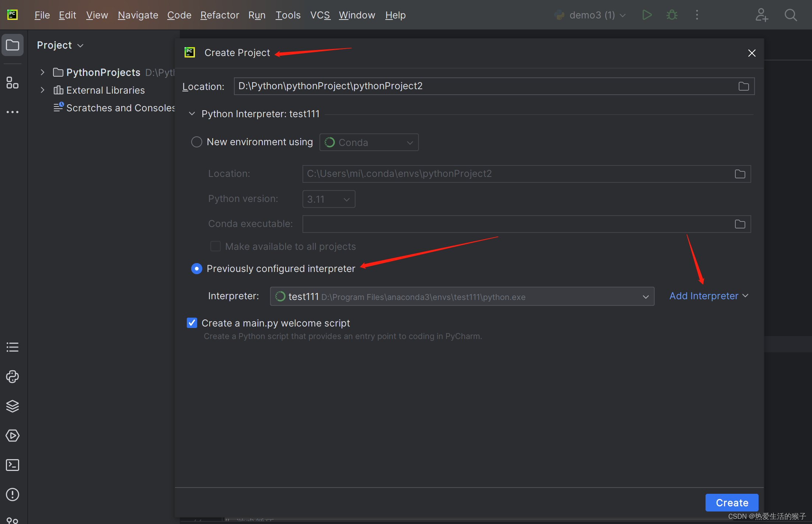Open Code With Me user icon

coord(762,15)
